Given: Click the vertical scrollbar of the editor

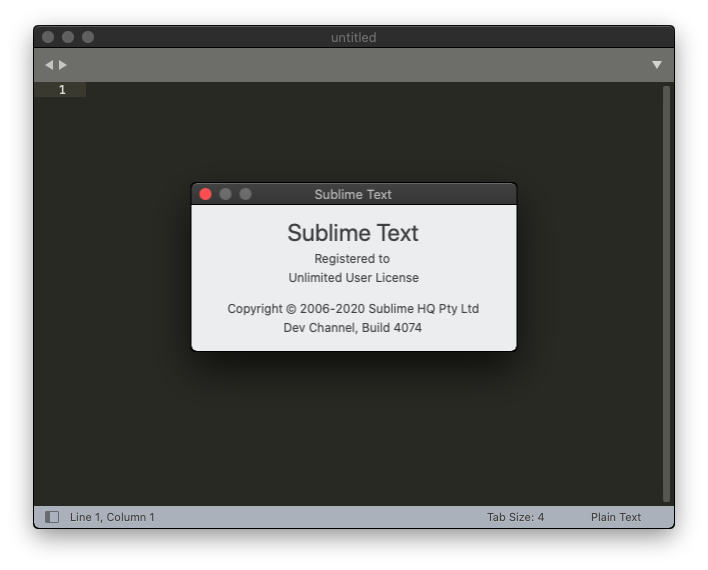Looking at the screenshot, I should click(x=666, y=294).
